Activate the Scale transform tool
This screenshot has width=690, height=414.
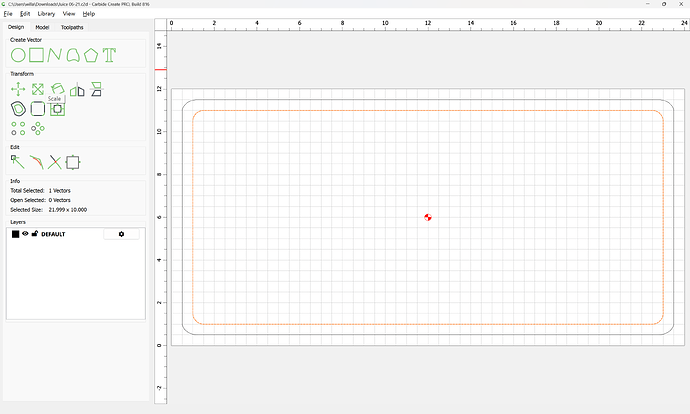(38, 89)
